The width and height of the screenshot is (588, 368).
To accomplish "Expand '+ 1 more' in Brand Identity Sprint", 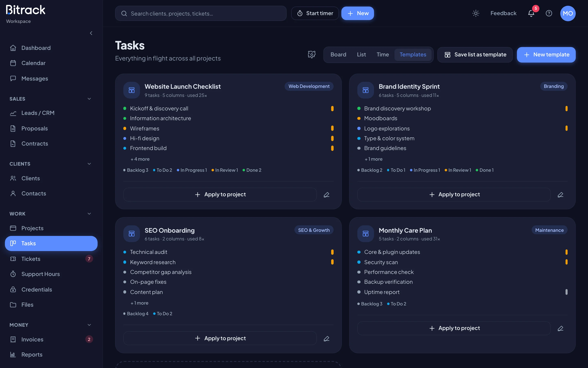I will tap(373, 159).
